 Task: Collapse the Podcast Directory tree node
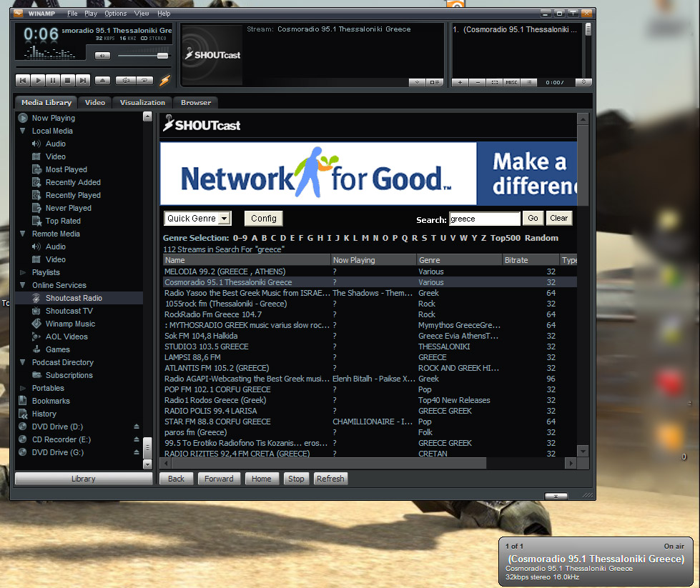pos(23,362)
